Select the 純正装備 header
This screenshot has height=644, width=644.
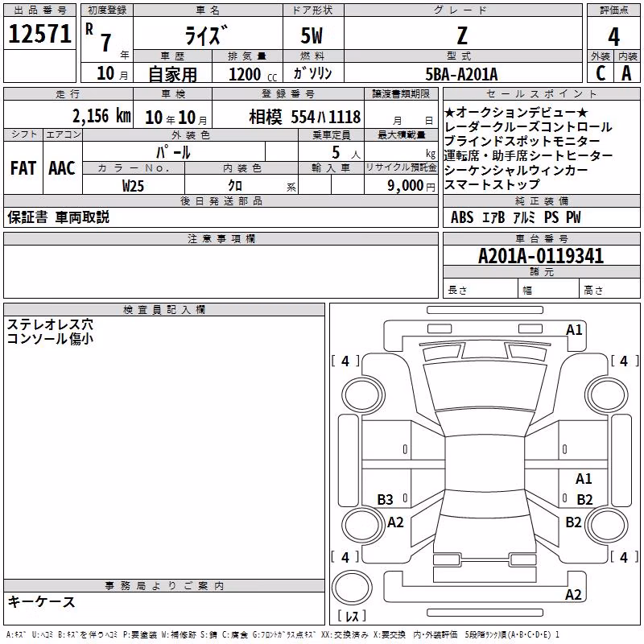pos(541,200)
